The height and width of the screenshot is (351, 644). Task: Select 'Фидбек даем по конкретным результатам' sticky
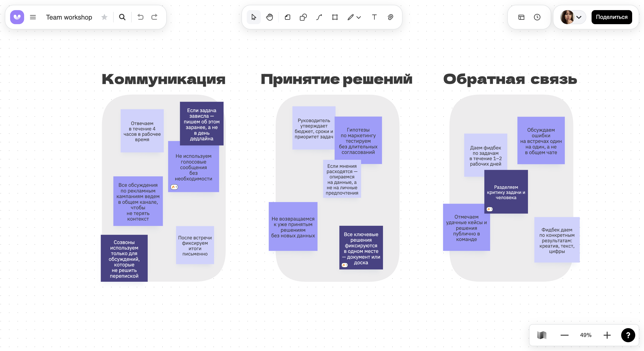557,240
